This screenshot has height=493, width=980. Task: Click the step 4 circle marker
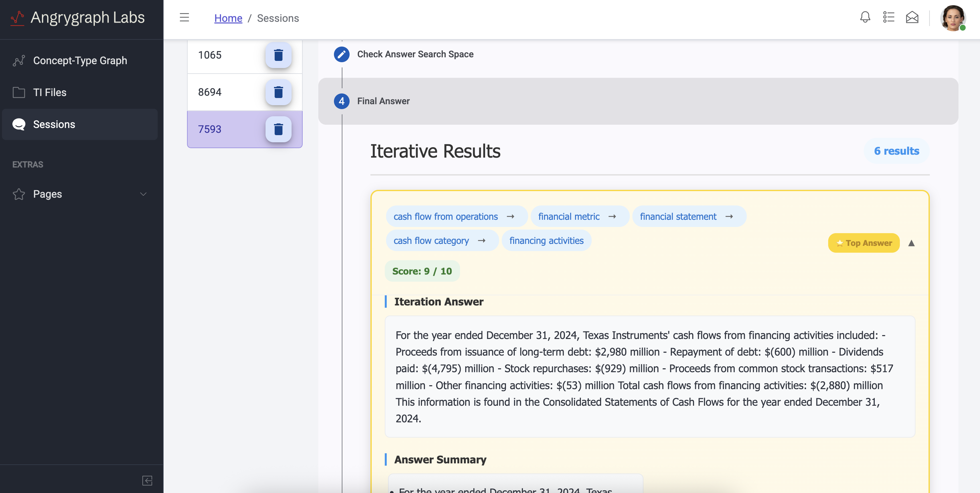coord(342,101)
